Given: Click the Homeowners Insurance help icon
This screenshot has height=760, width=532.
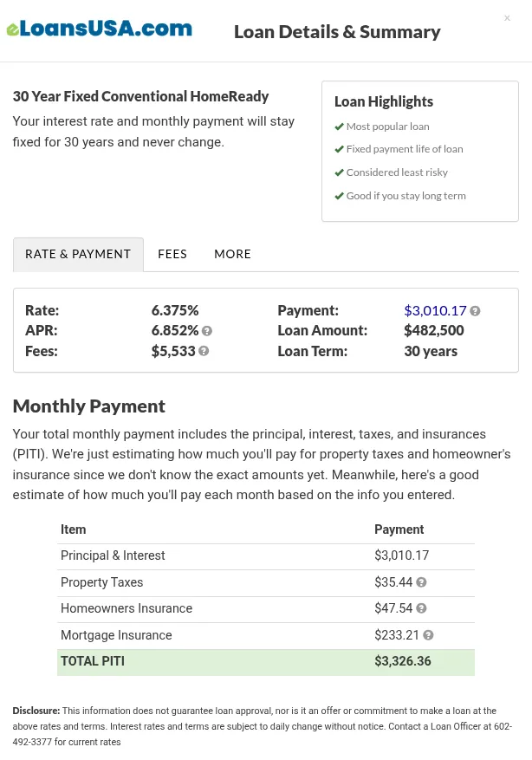Looking at the screenshot, I should (x=421, y=609).
